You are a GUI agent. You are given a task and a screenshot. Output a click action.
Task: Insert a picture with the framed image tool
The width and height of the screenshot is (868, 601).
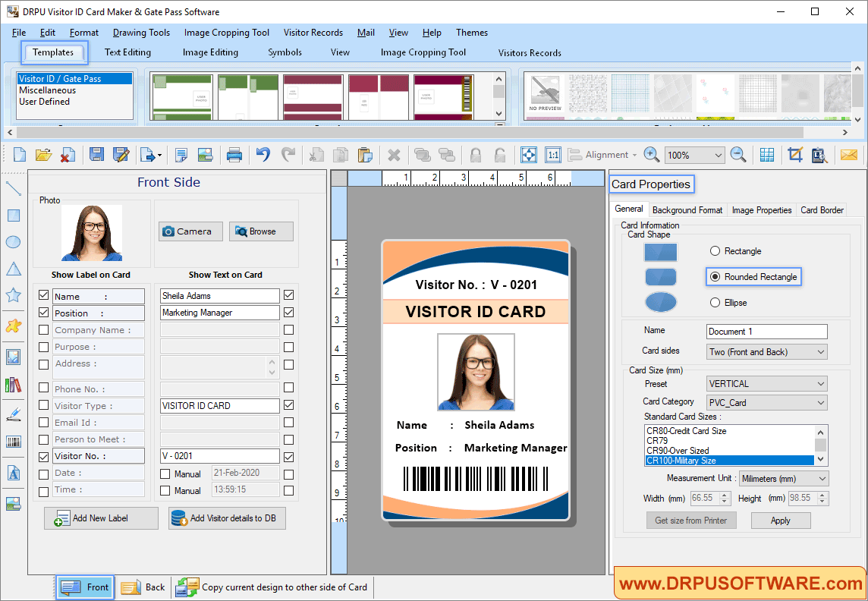[14, 357]
